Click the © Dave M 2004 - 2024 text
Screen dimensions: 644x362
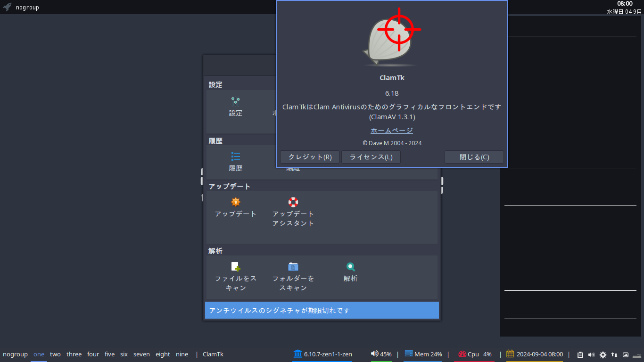(x=392, y=143)
